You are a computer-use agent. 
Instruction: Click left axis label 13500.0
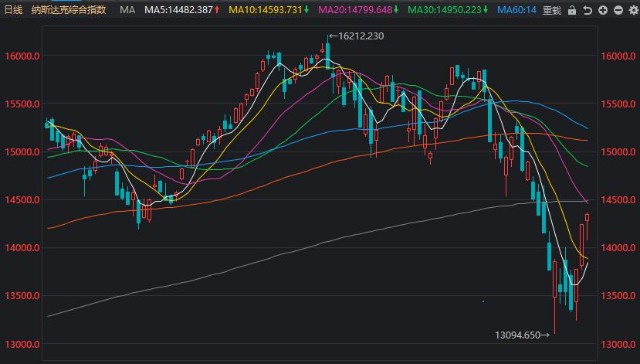click(x=22, y=295)
